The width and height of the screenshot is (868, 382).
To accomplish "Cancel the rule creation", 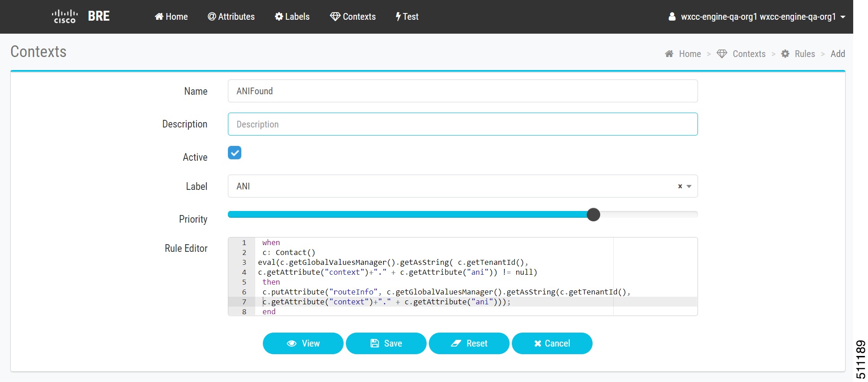I will pos(552,343).
